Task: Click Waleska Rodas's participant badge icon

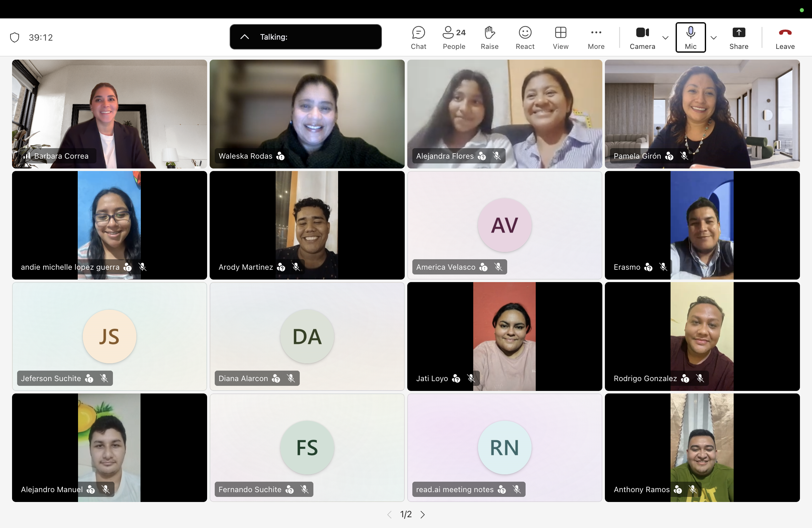Action: tap(280, 156)
